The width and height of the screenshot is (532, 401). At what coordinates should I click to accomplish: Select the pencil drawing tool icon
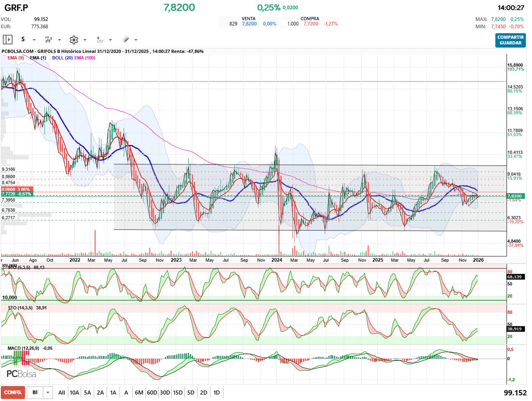pos(126,40)
